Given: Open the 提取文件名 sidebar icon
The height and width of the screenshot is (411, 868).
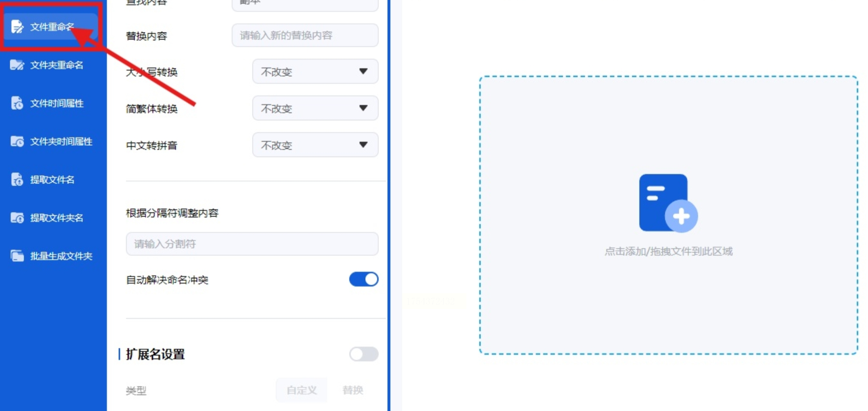Looking at the screenshot, I should pos(17,180).
